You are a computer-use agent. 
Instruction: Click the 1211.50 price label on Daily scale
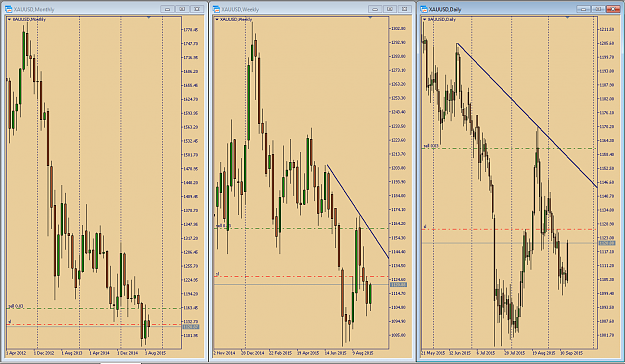(607, 30)
